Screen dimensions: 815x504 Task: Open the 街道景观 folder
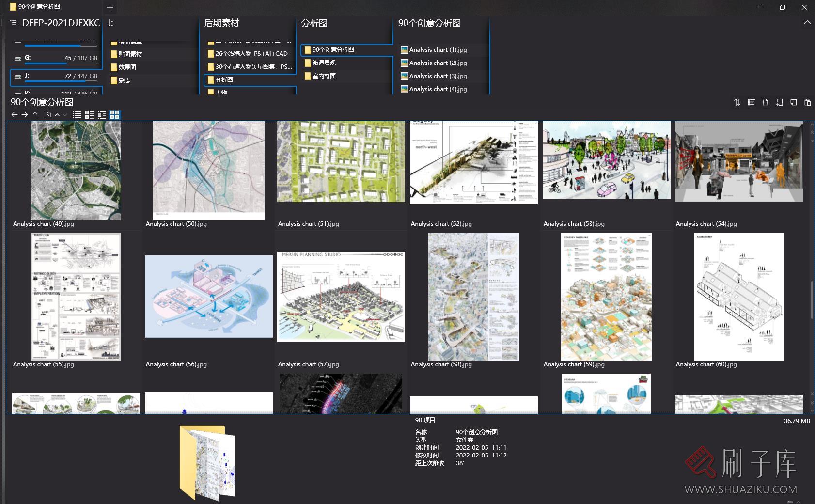(324, 63)
